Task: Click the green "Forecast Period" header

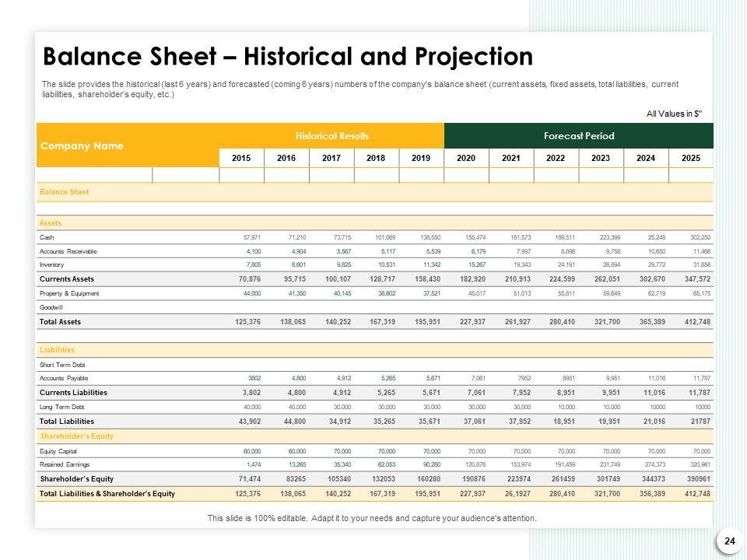Action: (x=579, y=136)
